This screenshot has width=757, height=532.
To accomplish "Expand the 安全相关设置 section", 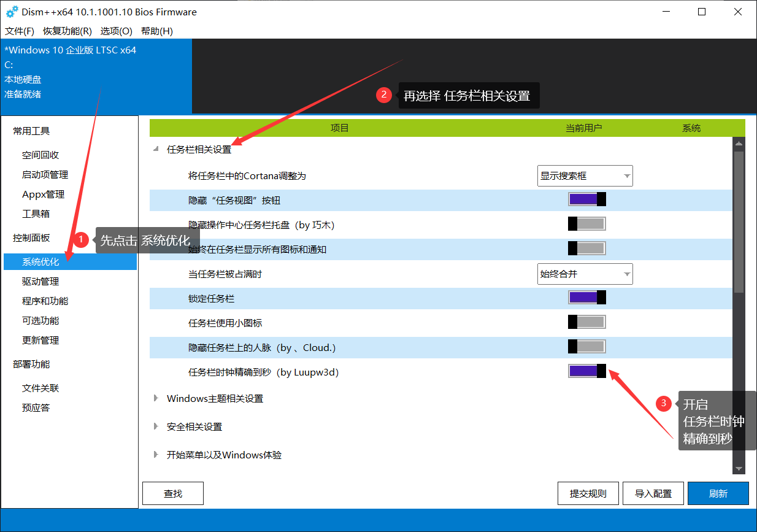I will point(156,426).
